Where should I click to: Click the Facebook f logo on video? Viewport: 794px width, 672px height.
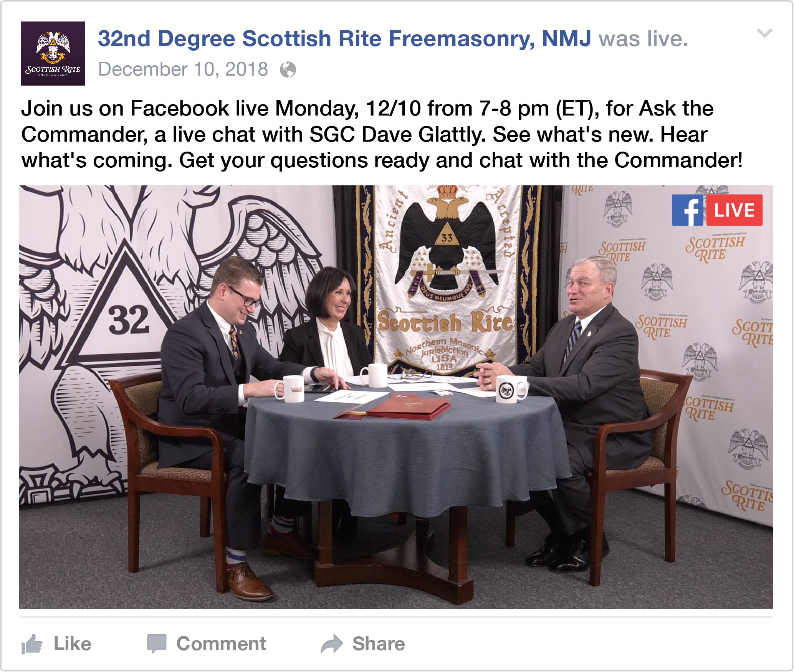[x=687, y=210]
